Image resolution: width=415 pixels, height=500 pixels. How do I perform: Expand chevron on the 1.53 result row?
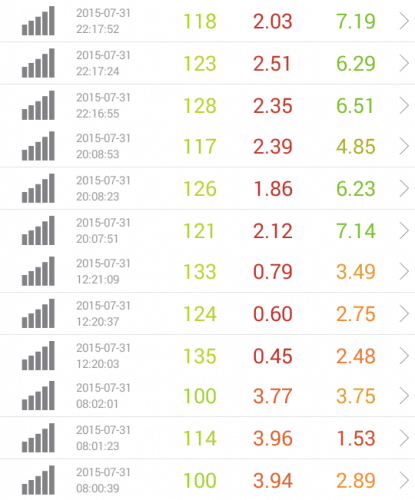[404, 438]
